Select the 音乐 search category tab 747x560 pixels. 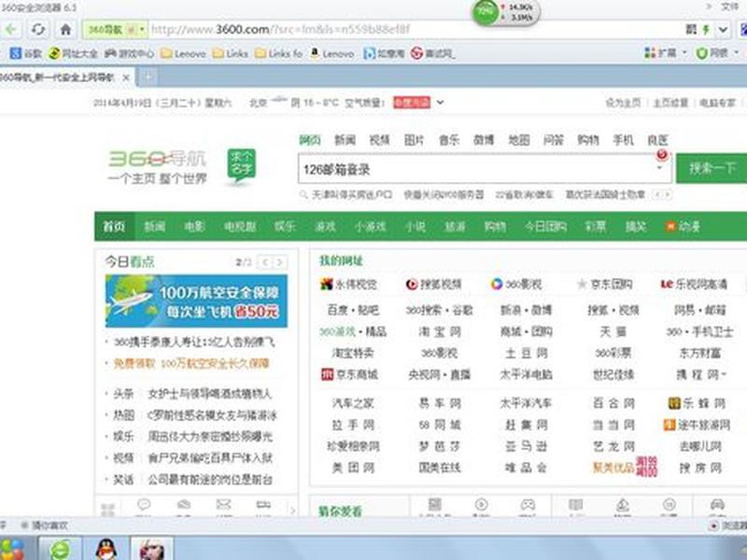(449, 139)
